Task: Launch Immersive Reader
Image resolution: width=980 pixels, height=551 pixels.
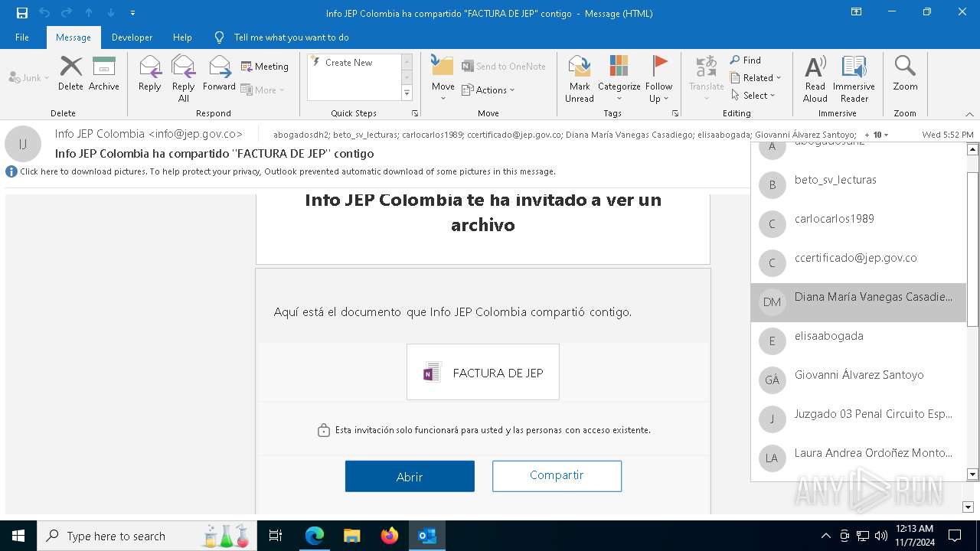Action: coord(854,79)
